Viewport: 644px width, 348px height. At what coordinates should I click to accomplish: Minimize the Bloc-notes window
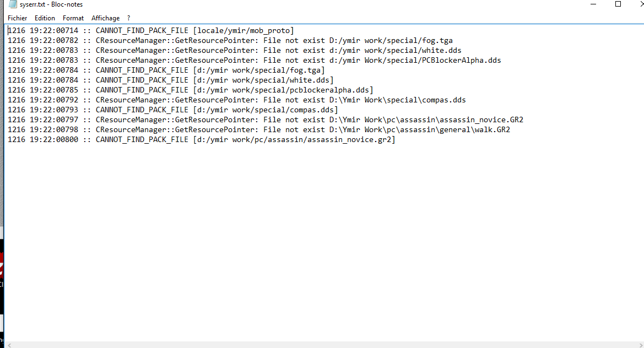(593, 4)
